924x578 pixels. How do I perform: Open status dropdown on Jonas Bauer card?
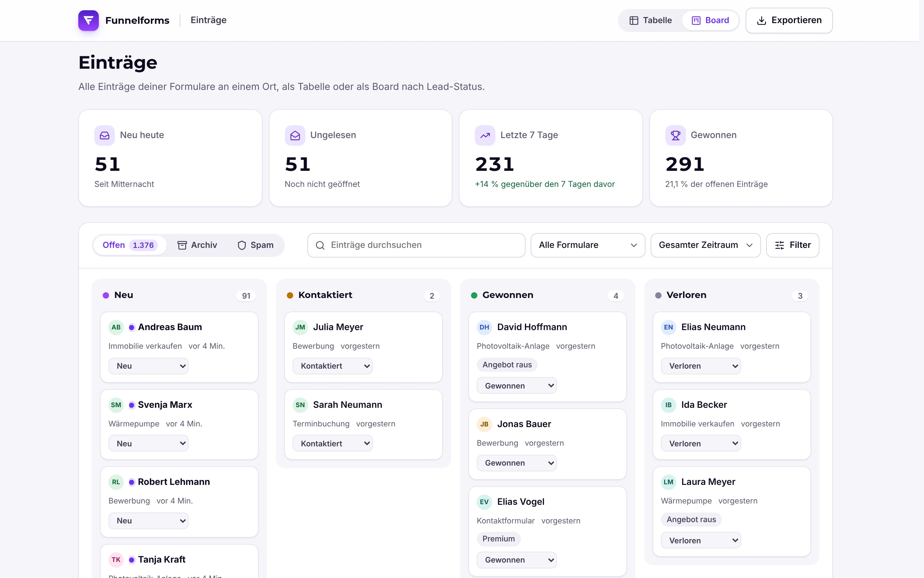(516, 463)
